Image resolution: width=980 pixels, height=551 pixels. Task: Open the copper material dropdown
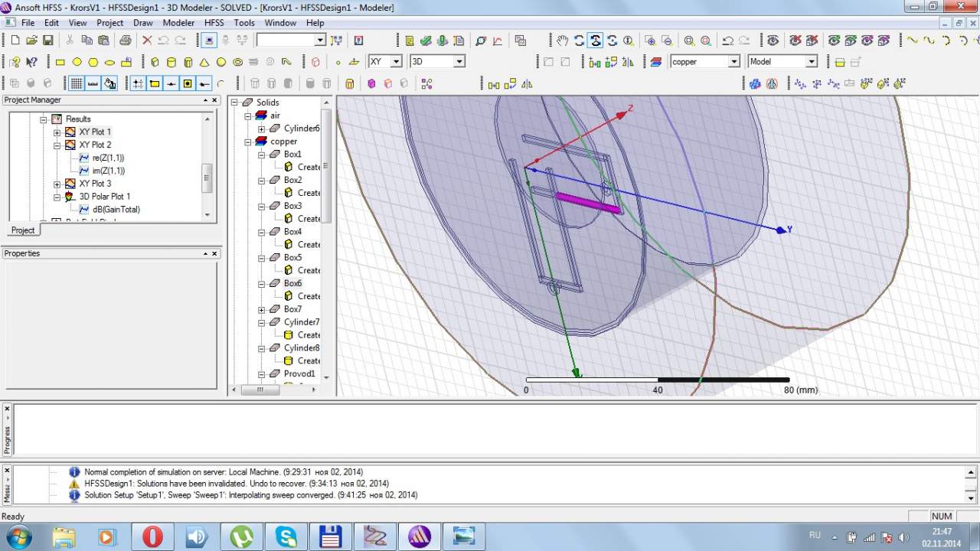click(x=733, y=62)
